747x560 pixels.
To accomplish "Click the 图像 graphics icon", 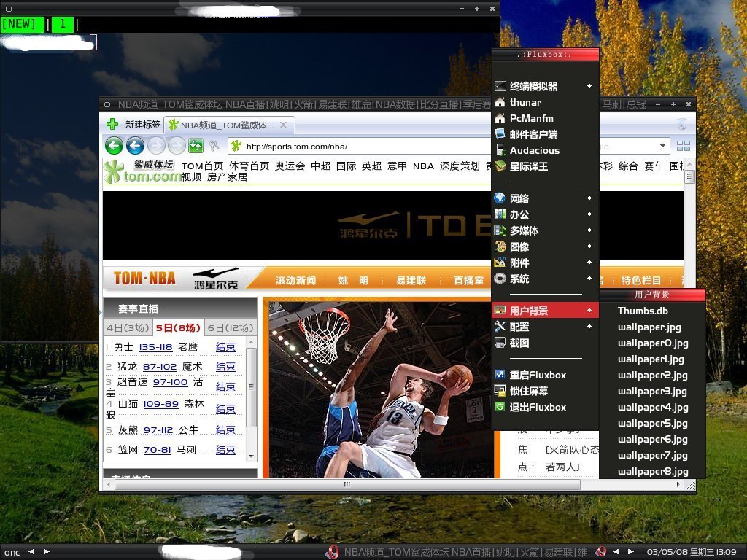I will [x=500, y=246].
